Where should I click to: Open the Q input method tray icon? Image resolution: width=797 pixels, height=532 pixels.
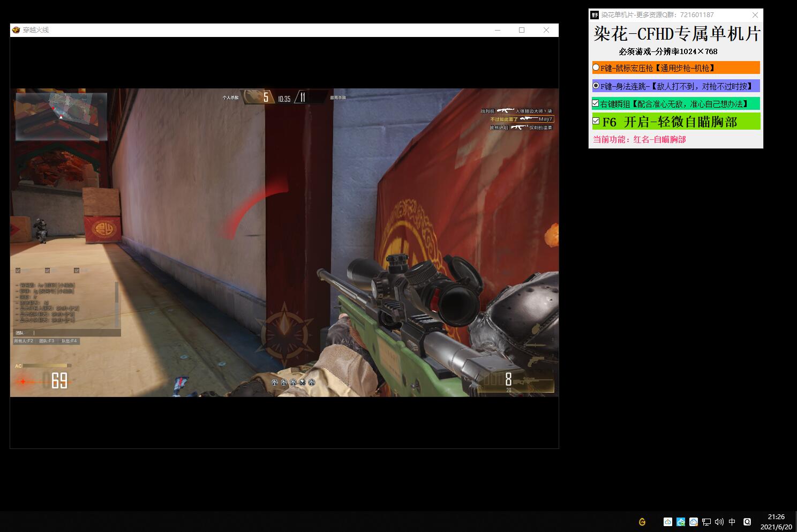(747, 522)
